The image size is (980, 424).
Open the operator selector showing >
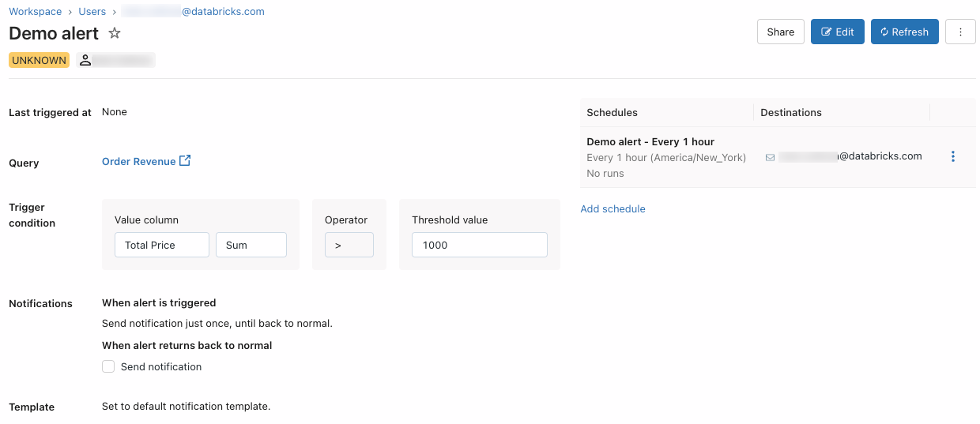pyautogui.click(x=349, y=245)
